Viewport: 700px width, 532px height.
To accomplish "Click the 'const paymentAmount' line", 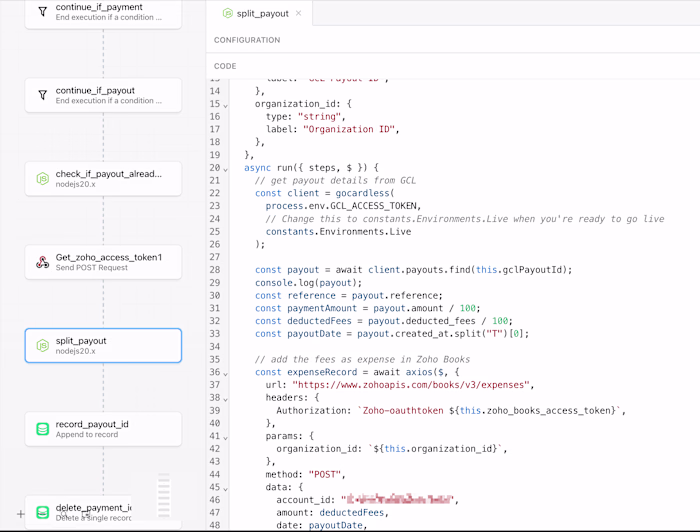I will pyautogui.click(x=367, y=308).
